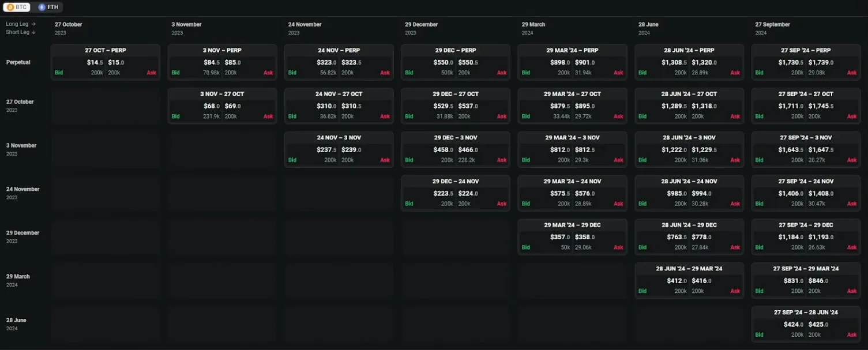Click bid $763.5 in 28 JUN '24 – 29 DEC
The width and height of the screenshot is (868, 350).
coord(677,237)
